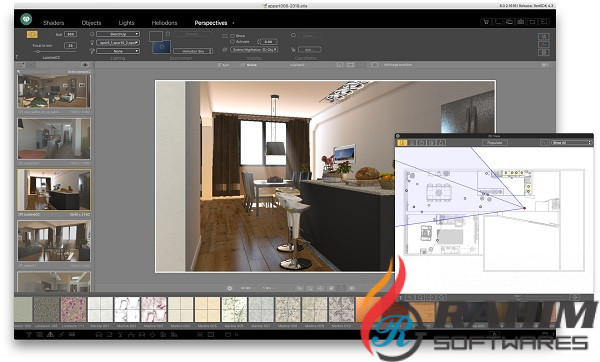Click the rightmost icon in top black bar

point(543,22)
